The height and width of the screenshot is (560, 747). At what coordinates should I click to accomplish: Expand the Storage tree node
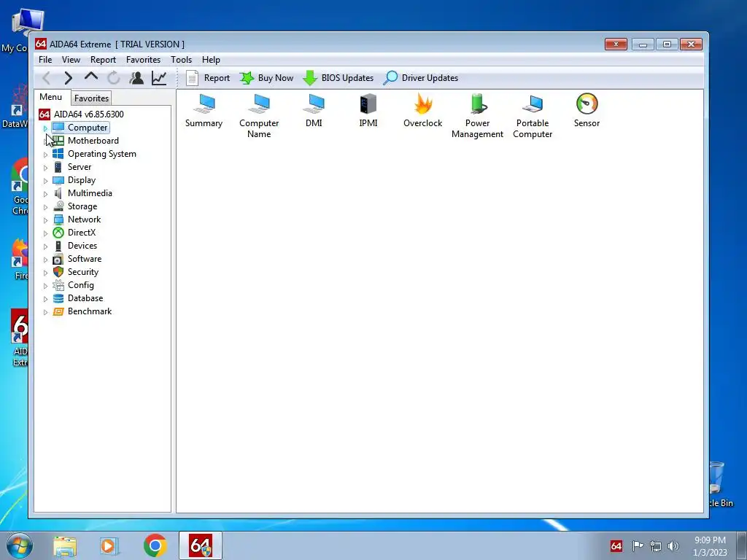(x=45, y=206)
